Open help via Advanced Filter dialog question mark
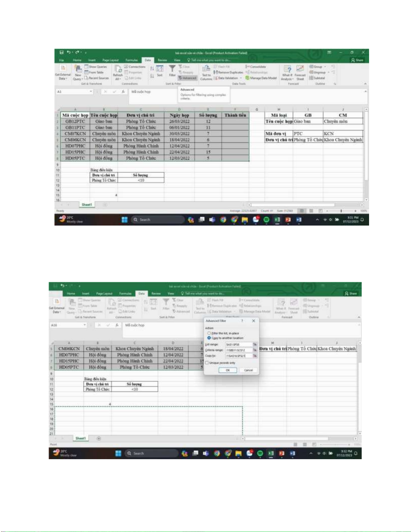 pos(242,321)
